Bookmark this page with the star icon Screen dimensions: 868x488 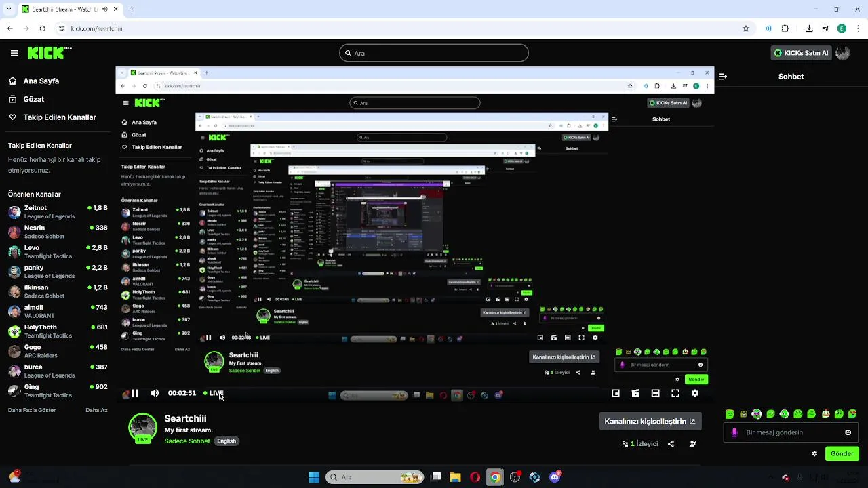746,28
